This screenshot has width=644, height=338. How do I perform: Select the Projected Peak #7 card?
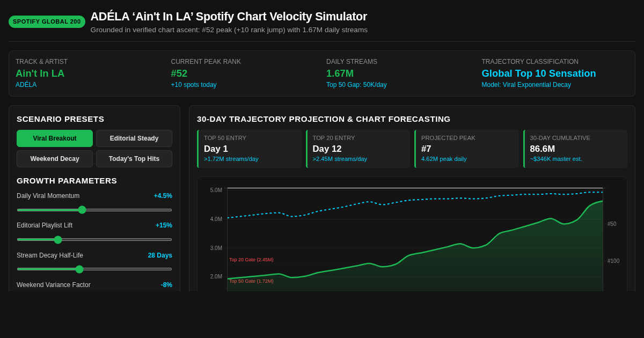[466, 149]
